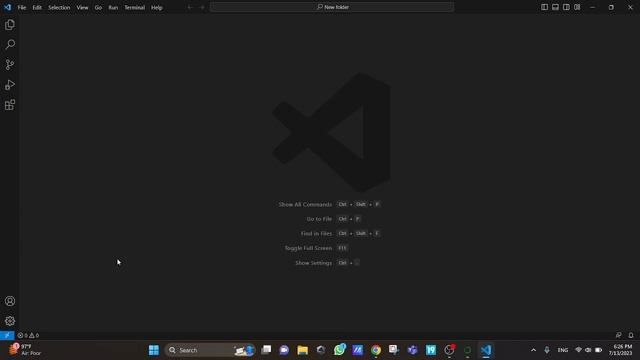Screen dimensions: 640x360
Task: Click the VS Code logo in title bar
Action: pos(7,7)
